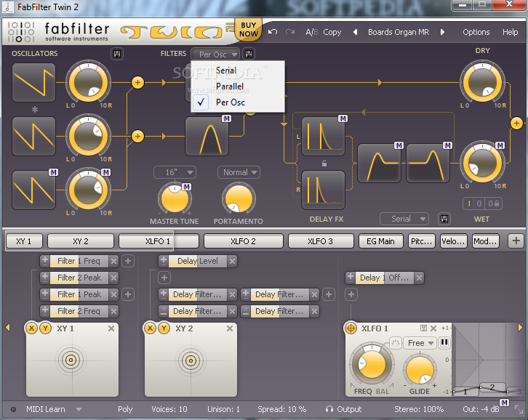528x420 pixels.
Task: Click the left delay line display
Action: pos(323,137)
